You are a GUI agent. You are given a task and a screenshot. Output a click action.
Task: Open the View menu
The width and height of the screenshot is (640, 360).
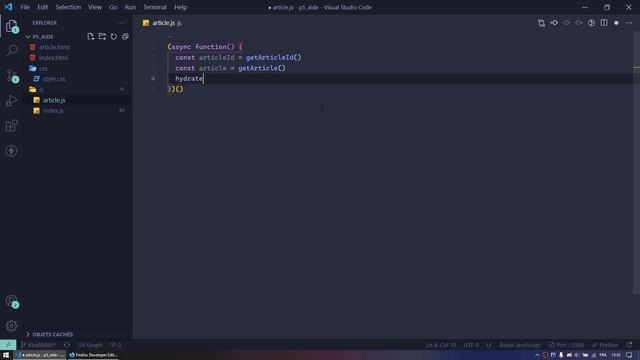tap(95, 7)
